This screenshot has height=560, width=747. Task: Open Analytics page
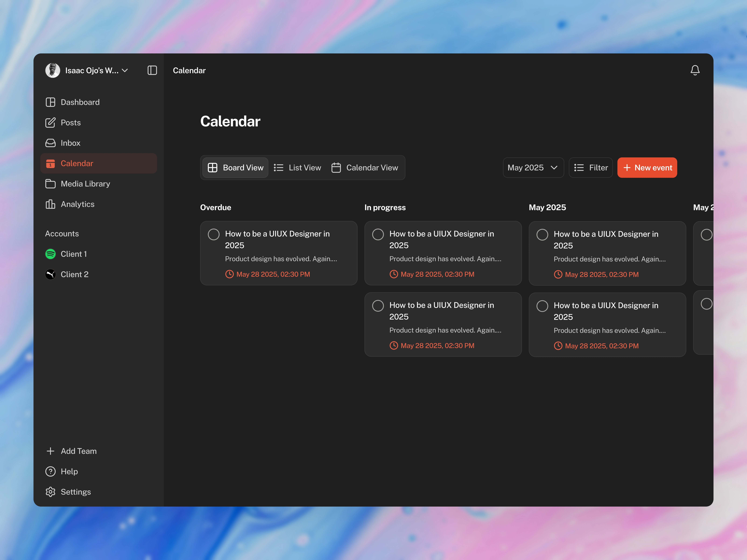point(99,204)
